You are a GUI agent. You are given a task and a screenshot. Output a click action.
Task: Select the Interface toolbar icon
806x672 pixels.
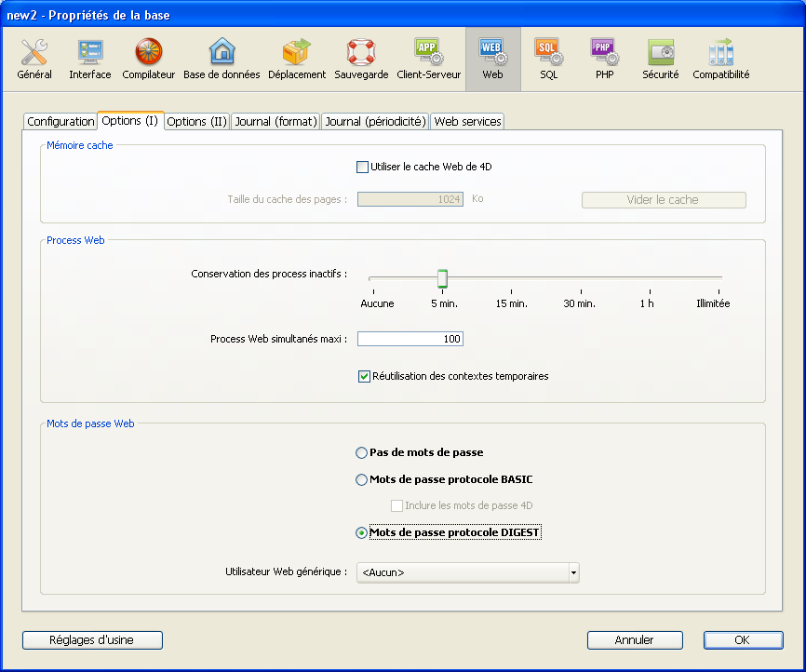(89, 58)
